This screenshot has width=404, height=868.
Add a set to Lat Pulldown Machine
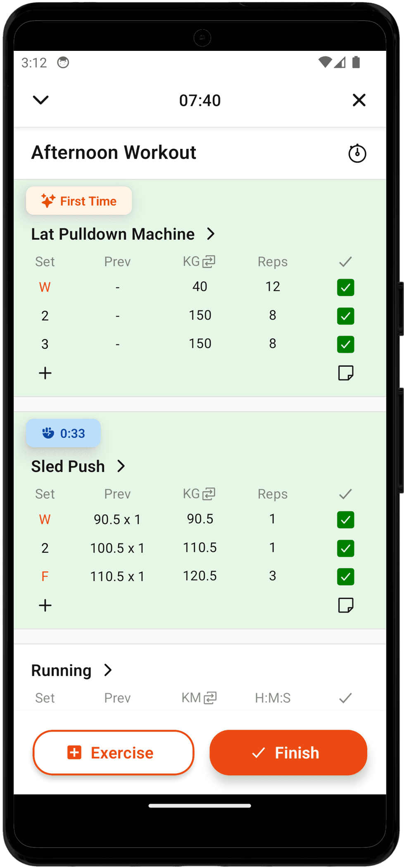(45, 373)
